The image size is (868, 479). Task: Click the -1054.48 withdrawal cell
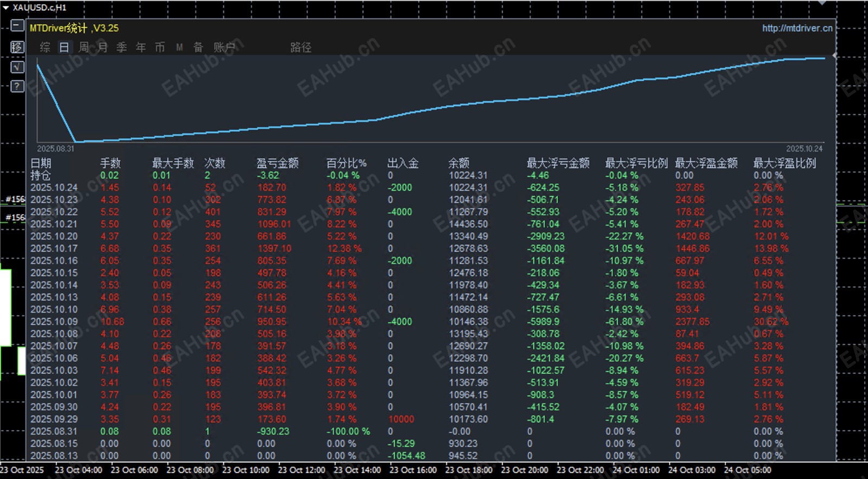tap(406, 456)
